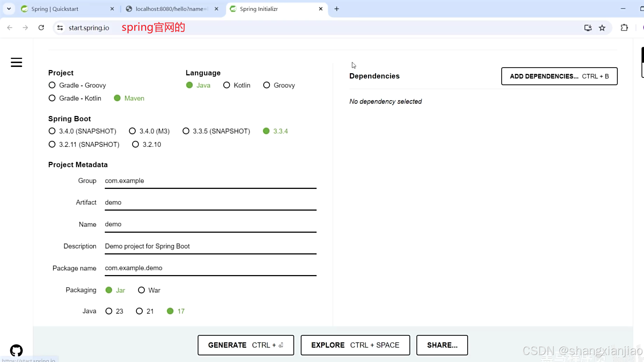
Task: Close the Spring Quickstart tab
Action: tap(112, 9)
